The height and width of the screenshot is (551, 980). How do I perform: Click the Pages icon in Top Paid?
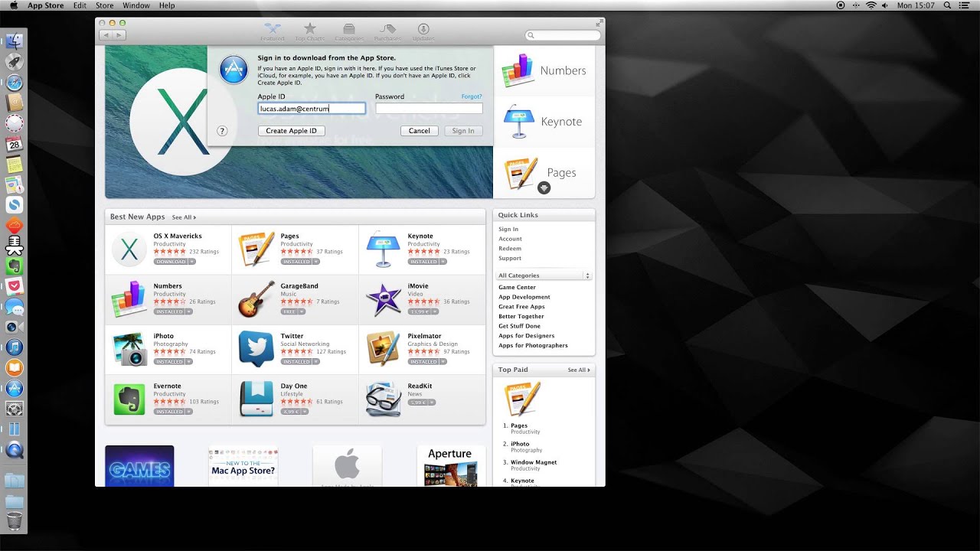[521, 399]
